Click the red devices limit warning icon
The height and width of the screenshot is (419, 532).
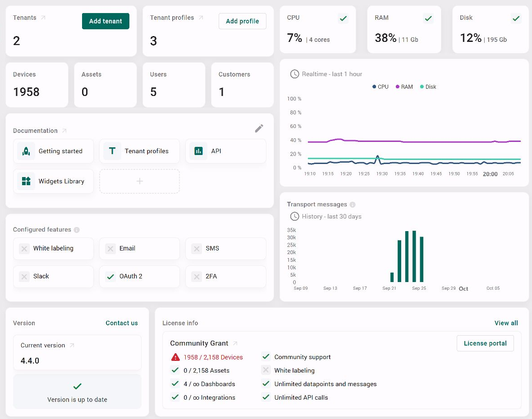(175, 357)
